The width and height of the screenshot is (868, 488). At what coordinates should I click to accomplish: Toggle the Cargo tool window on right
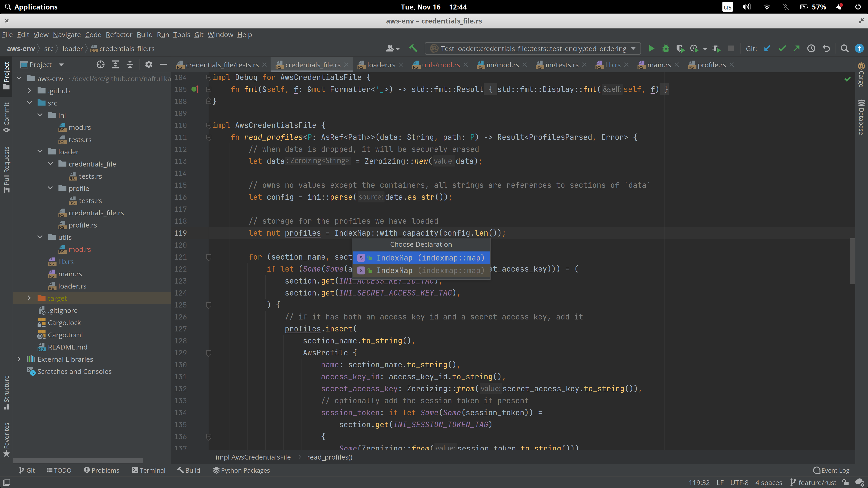tap(861, 75)
